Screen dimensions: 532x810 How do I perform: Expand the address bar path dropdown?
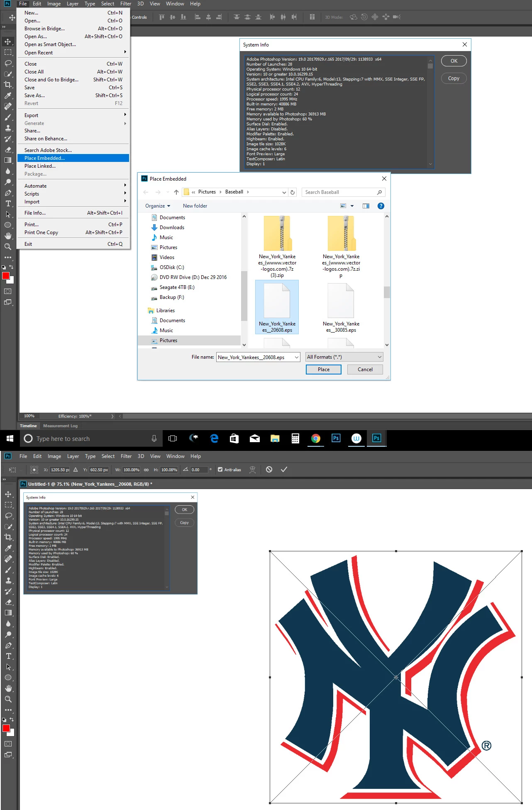(x=284, y=192)
